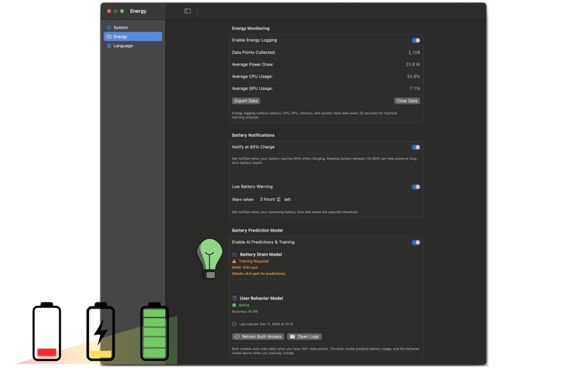Open the 2 hours warning threshold selector
Viewport: 588px width, 368px height.
(x=270, y=199)
